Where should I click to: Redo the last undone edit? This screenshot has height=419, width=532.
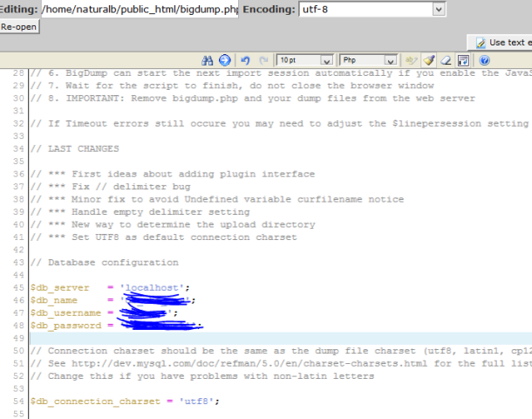pyautogui.click(x=263, y=60)
